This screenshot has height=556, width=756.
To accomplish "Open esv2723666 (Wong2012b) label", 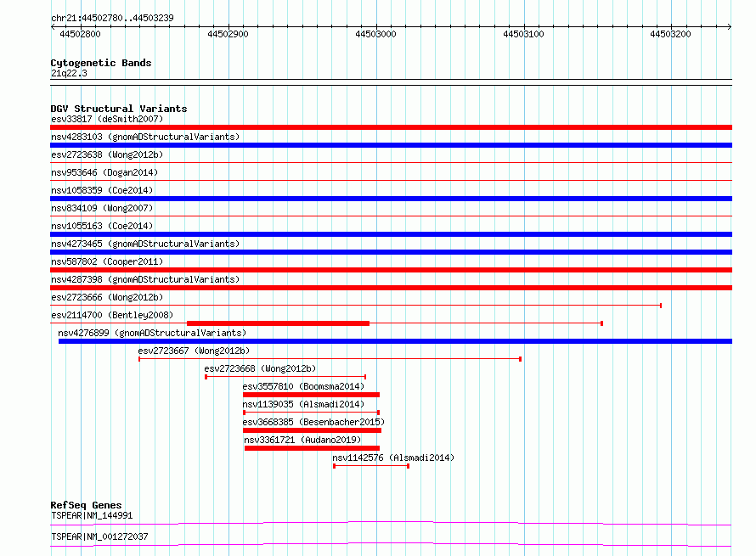I will [107, 297].
